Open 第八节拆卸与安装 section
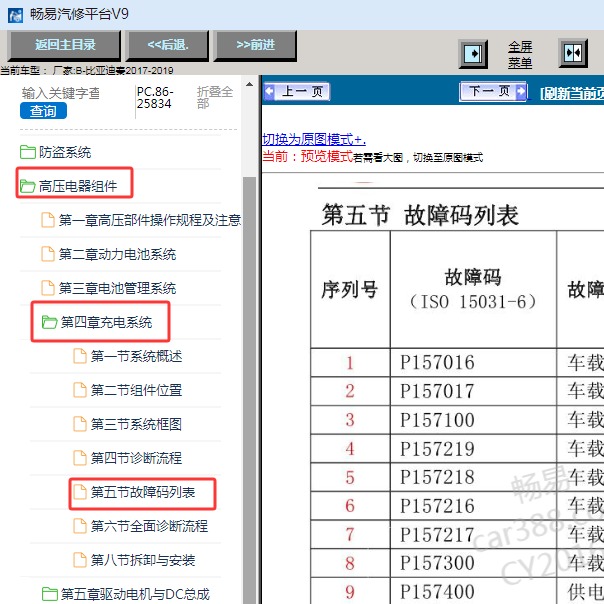Viewport: 604px width, 604px height. pos(143,560)
